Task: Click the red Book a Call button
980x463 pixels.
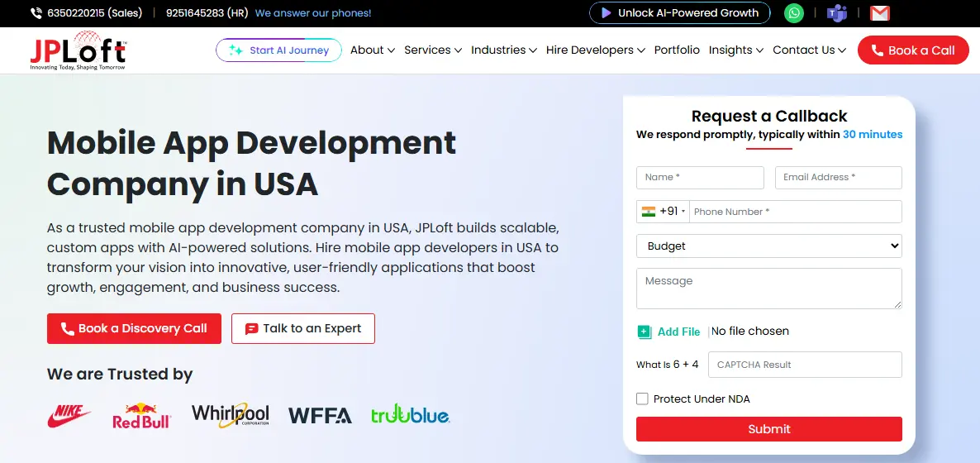Action: point(913,50)
